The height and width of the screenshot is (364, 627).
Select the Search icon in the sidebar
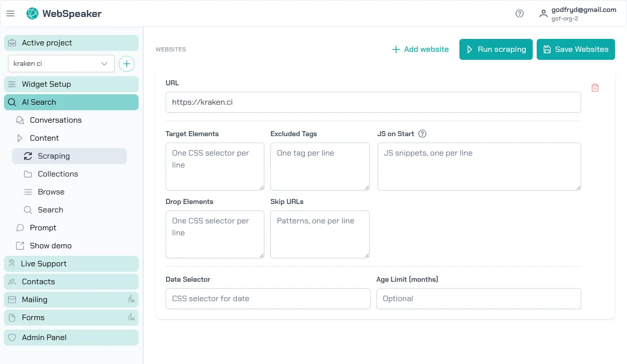pos(50,209)
